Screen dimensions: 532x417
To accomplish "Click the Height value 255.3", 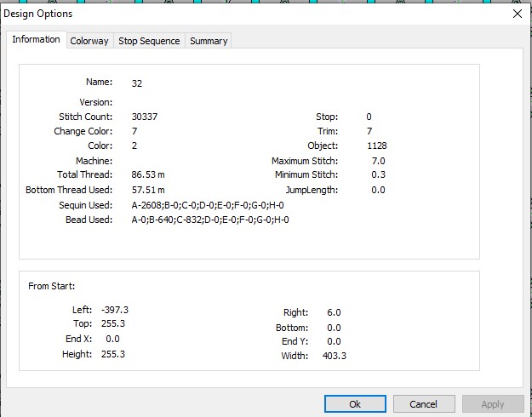I will (113, 354).
